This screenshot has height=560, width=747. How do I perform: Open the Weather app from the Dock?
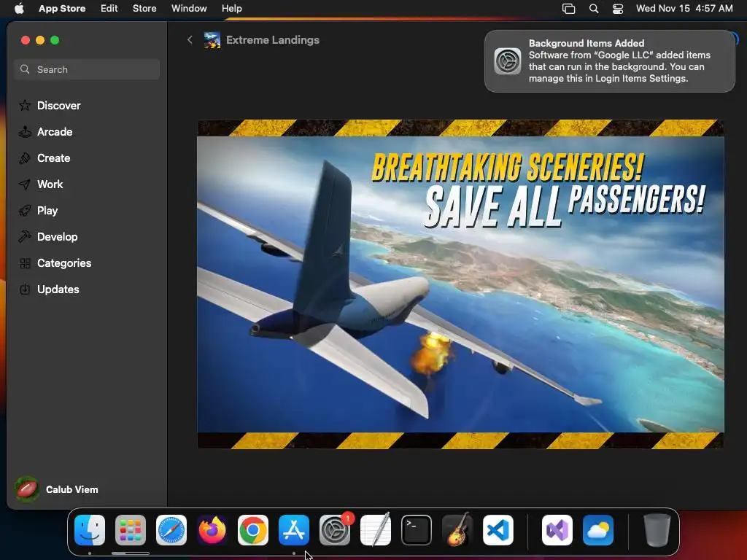pos(598,530)
